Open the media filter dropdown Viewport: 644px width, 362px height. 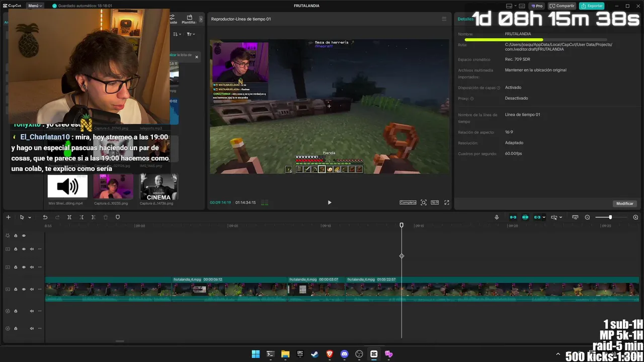coord(191,34)
